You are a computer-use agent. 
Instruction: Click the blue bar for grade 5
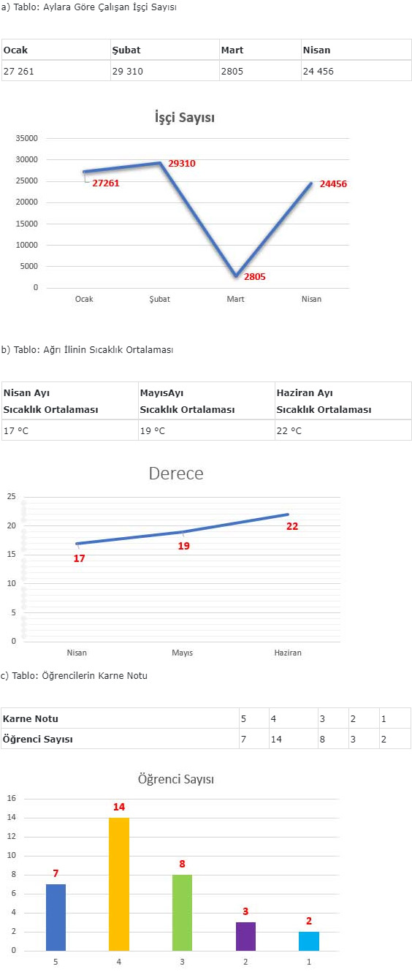[x=56, y=917]
